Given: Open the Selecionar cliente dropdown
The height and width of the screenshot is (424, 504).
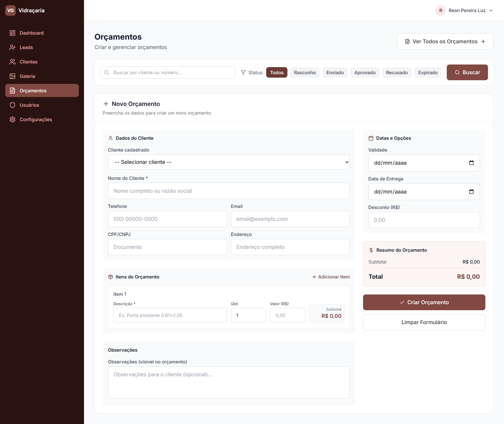Looking at the screenshot, I should point(229,162).
